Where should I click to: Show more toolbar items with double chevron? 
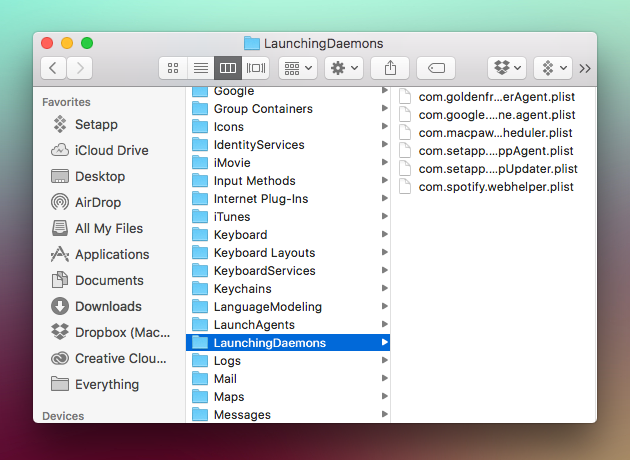585,69
